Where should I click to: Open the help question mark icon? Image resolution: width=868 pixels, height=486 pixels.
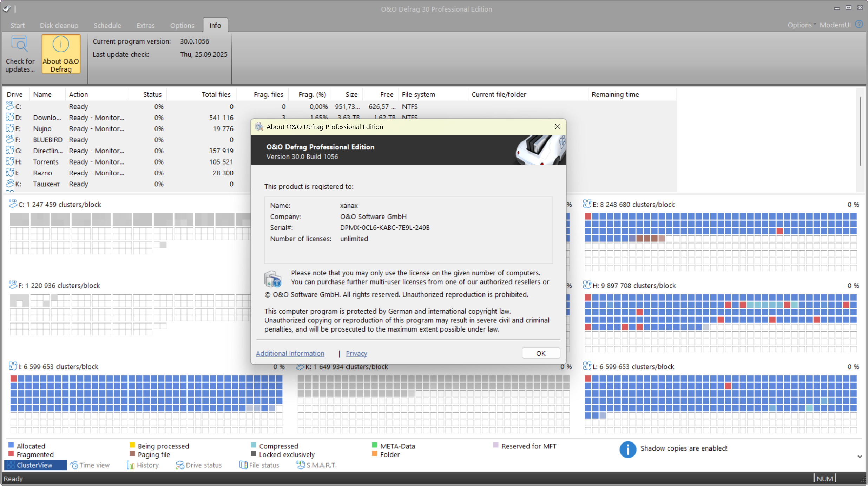(859, 24)
